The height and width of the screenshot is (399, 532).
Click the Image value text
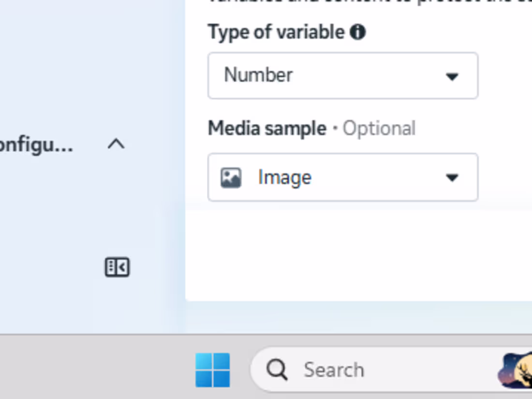[285, 178]
